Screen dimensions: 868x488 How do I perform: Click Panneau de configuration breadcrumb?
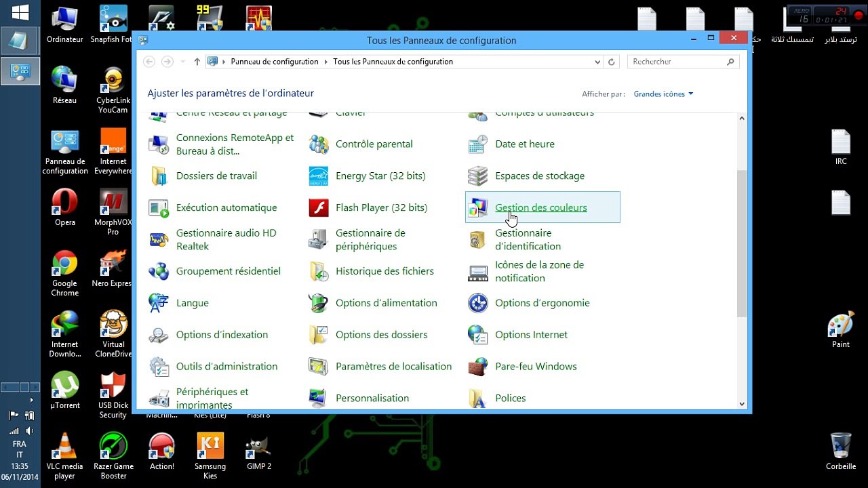[275, 62]
